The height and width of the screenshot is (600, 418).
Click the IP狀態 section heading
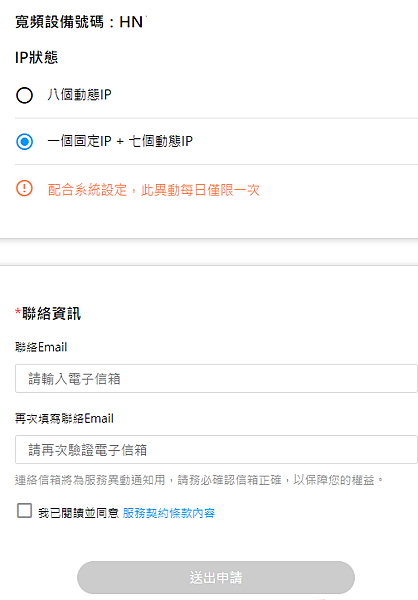click(36, 58)
